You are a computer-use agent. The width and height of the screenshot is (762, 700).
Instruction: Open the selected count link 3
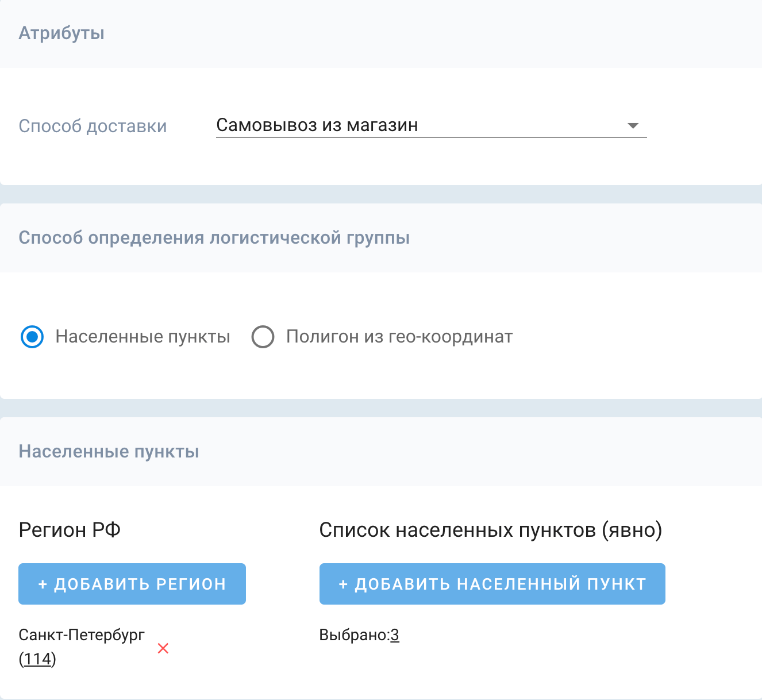pyautogui.click(x=395, y=635)
